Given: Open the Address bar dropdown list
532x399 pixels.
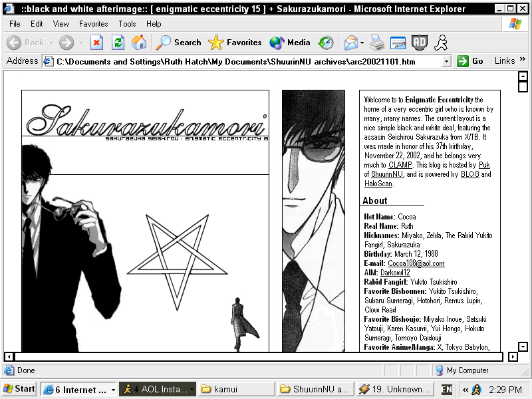Looking at the screenshot, I should click(446, 62).
